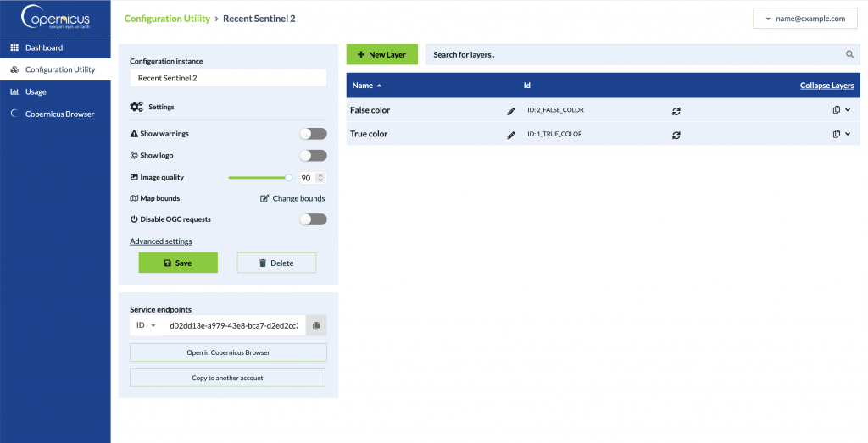Image resolution: width=868 pixels, height=443 pixels.
Task: Open the service endpoint ID type dropdown
Action: click(146, 326)
